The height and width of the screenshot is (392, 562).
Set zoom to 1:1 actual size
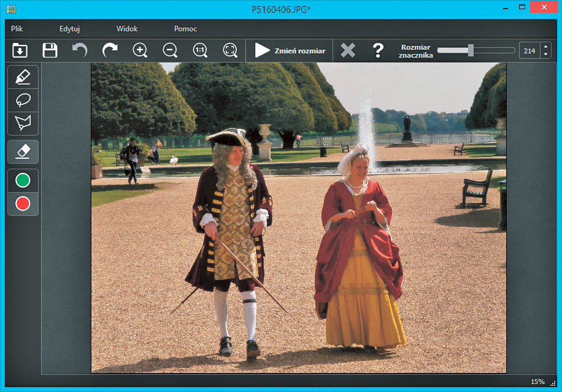point(200,50)
